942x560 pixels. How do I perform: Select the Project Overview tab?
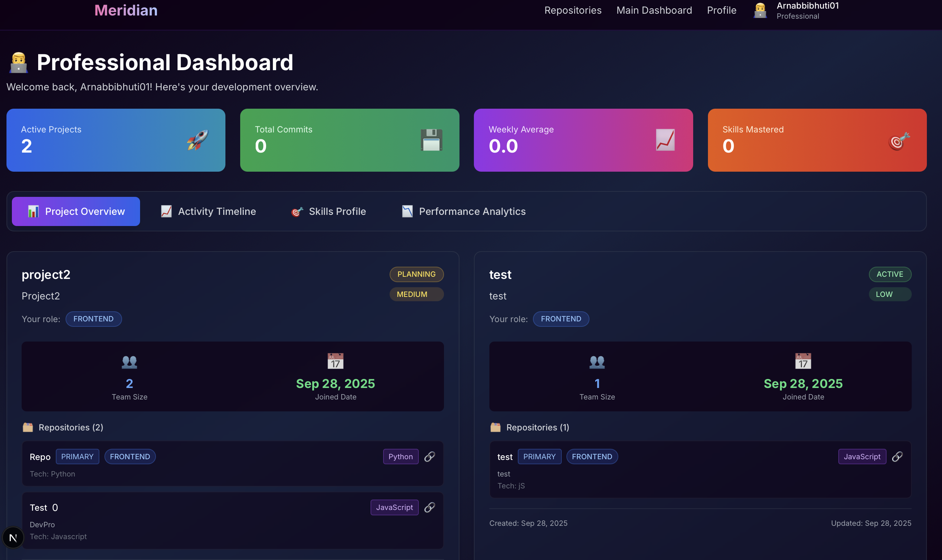[x=76, y=211]
